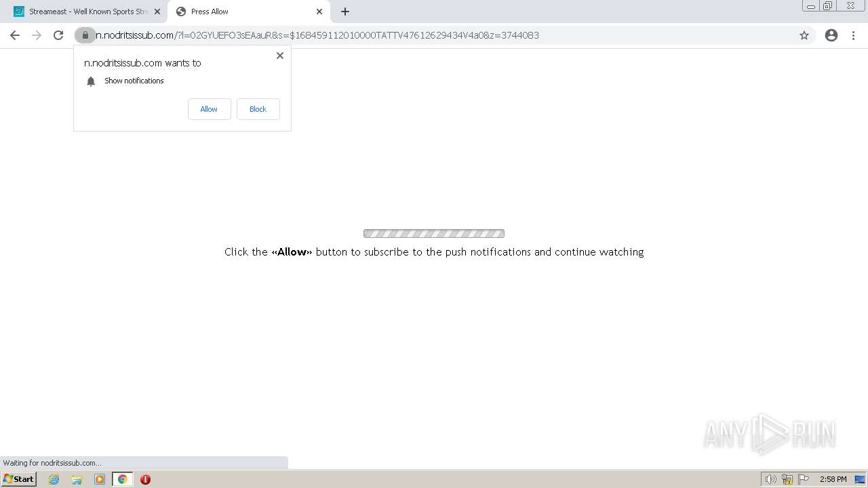Block notifications from nodritsissub.com

pos(258,109)
